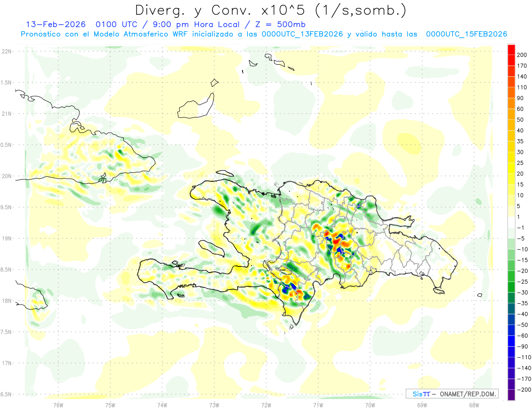Click the 22N latitude axis label
Image resolution: width=532 pixels, height=411 pixels.
pyautogui.click(x=7, y=51)
